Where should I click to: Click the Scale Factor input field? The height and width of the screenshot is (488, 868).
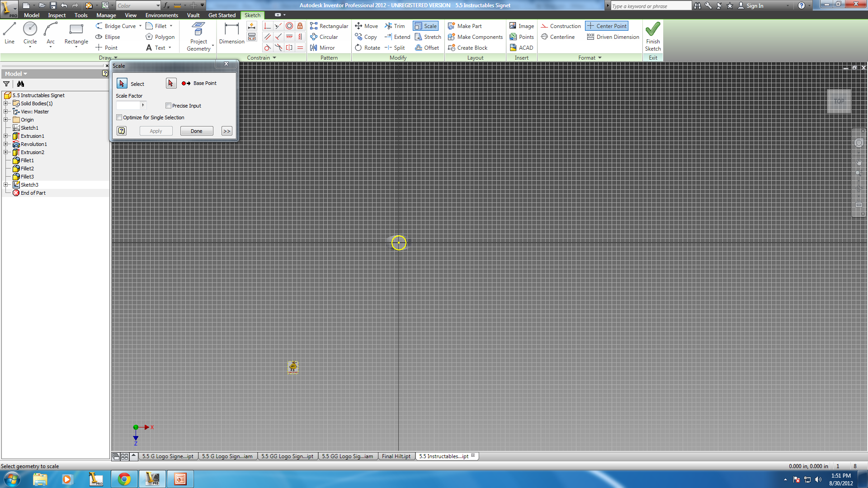pyautogui.click(x=128, y=105)
